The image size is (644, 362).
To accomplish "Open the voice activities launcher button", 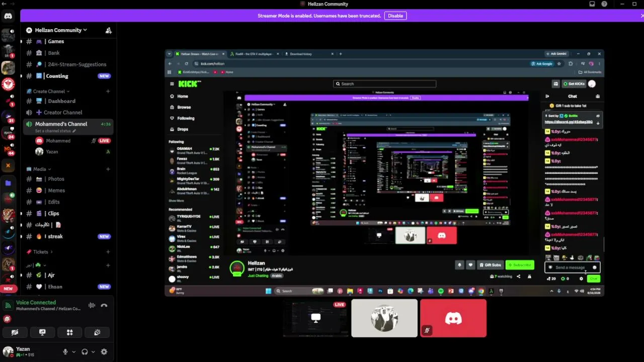I will [x=70, y=332].
